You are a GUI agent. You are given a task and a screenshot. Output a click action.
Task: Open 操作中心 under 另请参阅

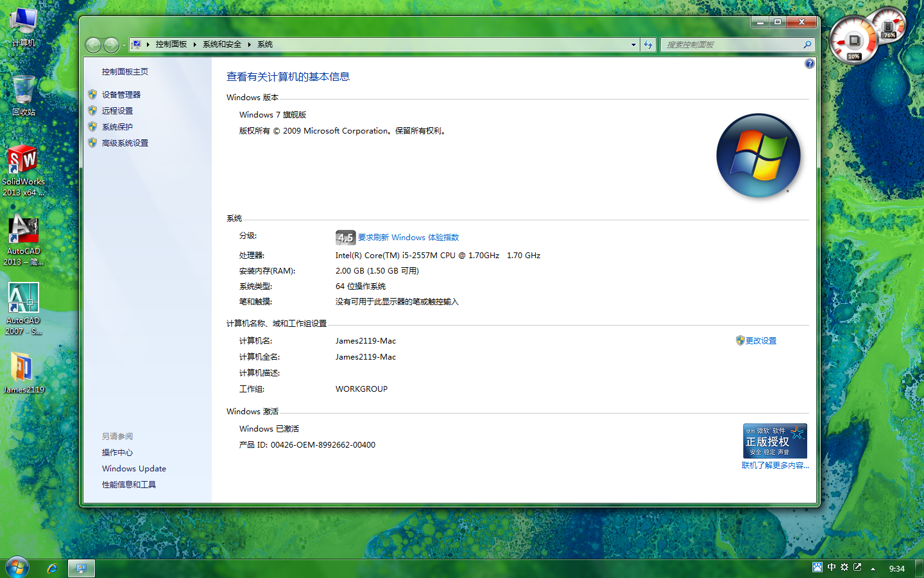pyautogui.click(x=117, y=452)
